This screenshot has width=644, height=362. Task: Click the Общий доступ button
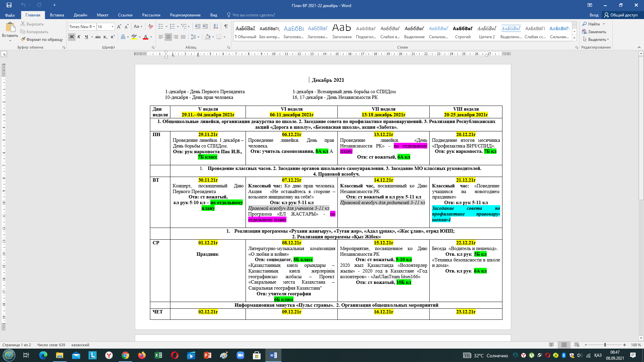(621, 15)
